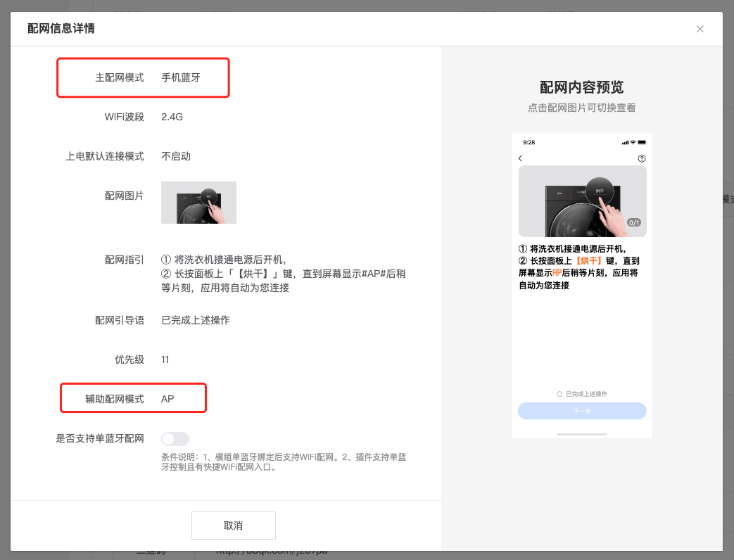The width and height of the screenshot is (734, 560).
Task: Click the battery icon in preview status bar
Action: (x=642, y=142)
